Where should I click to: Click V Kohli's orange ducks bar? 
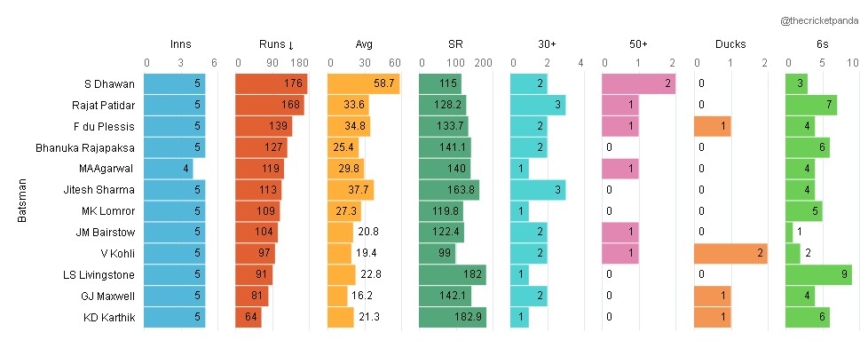[730, 253]
